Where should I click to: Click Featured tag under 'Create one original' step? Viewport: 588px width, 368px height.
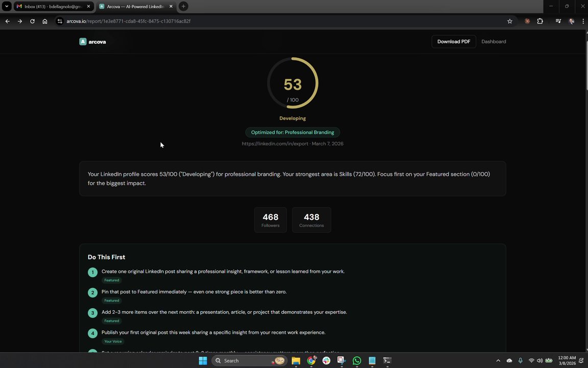tap(112, 280)
